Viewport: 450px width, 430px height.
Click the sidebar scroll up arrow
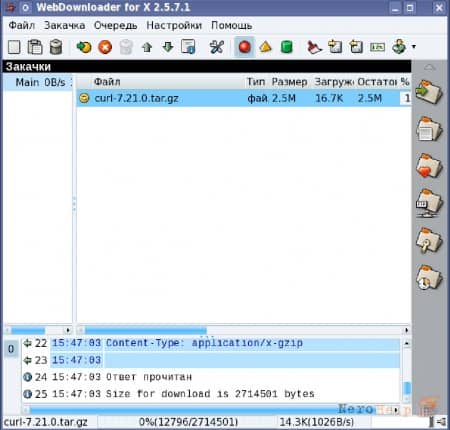[430, 68]
